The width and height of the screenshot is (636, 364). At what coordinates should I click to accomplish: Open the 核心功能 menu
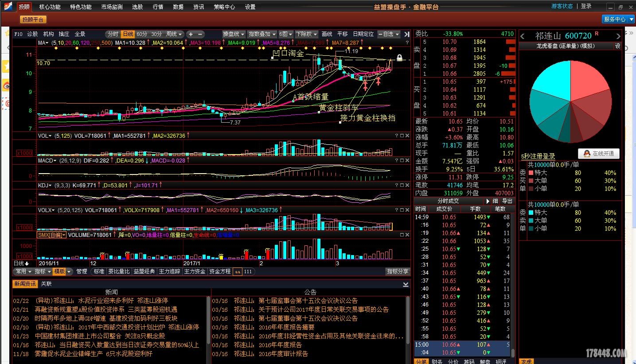click(50, 7)
